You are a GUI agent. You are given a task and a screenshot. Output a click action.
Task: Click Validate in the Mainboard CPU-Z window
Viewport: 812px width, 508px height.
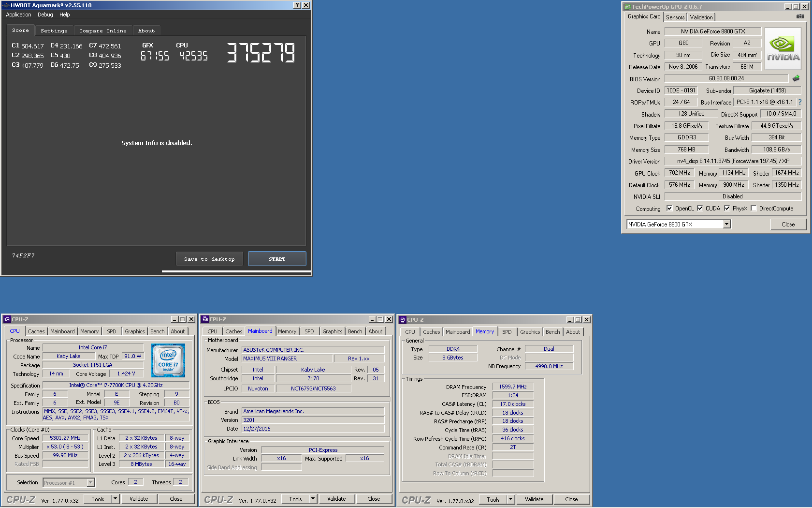pos(336,499)
